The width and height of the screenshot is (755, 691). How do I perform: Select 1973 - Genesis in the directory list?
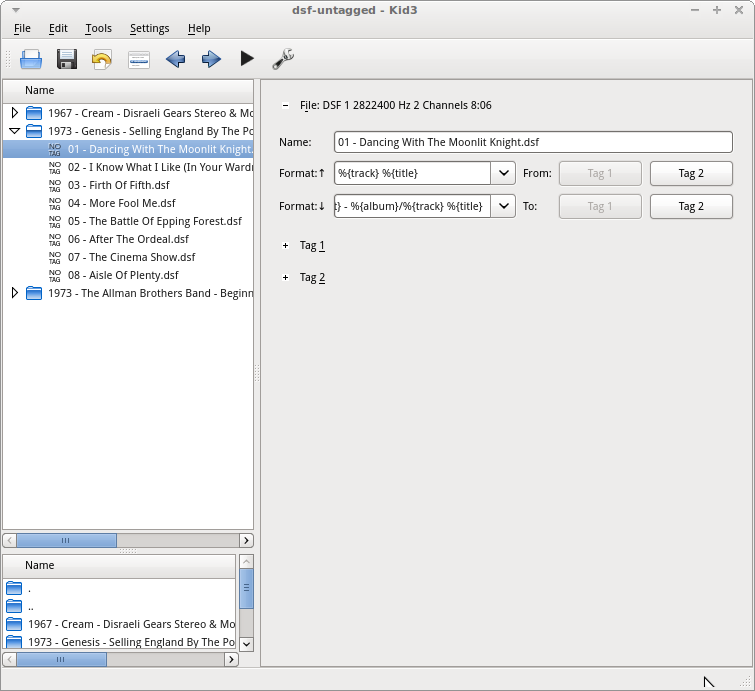131,642
